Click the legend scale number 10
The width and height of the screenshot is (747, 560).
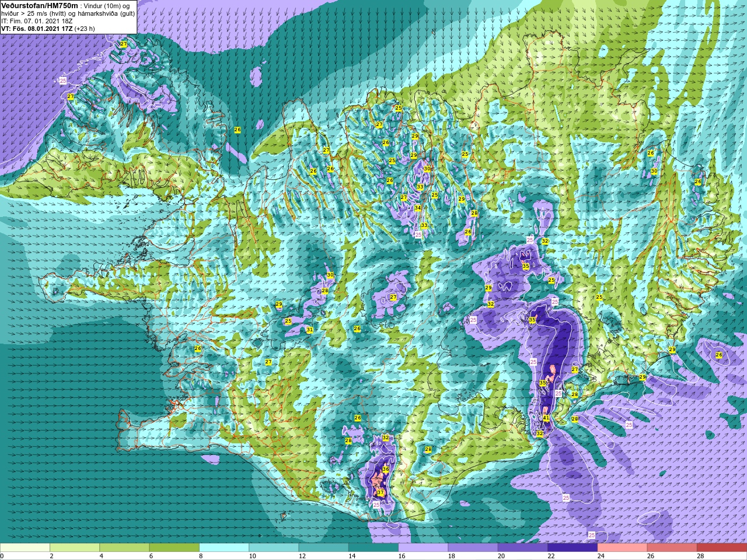tap(253, 556)
